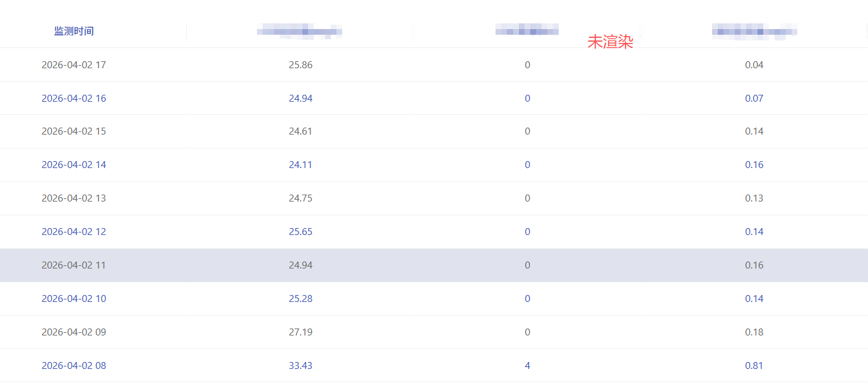Select the 2026-04-02 17 timestamp cell
The width and height of the screenshot is (868, 386).
point(74,64)
